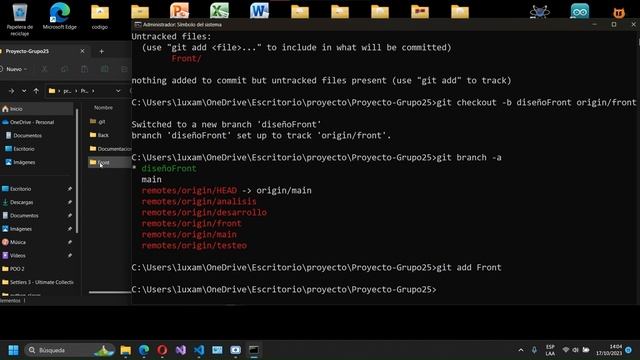The image size is (640, 360).
Task: Open Opera browser from the taskbar
Action: tap(162, 350)
